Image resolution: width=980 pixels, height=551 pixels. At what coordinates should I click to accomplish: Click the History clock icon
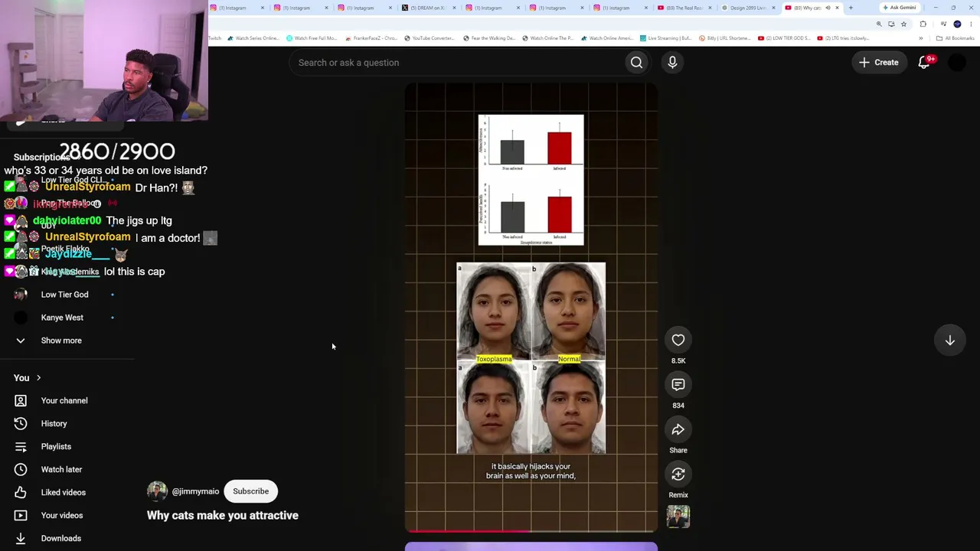21,423
